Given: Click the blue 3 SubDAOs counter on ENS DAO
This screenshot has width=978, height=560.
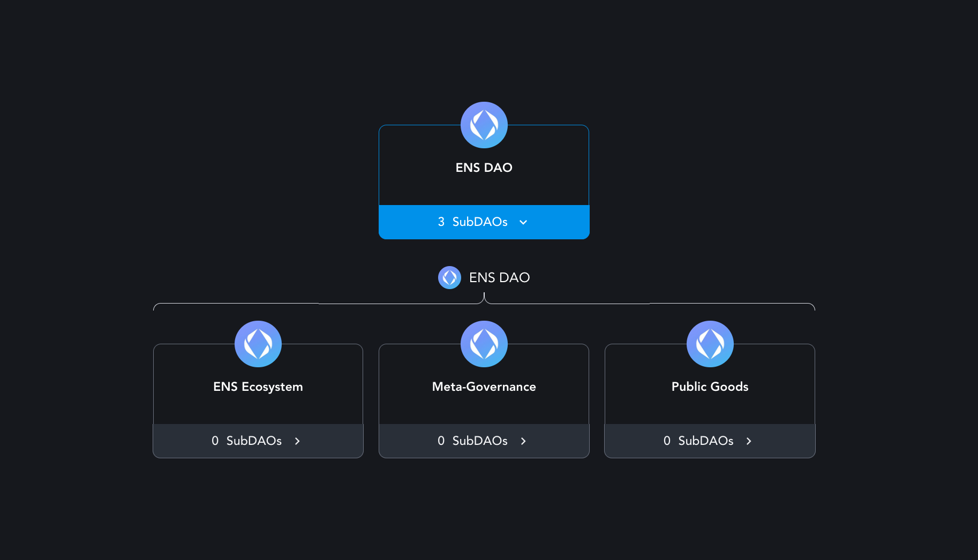Looking at the screenshot, I should (x=473, y=222).
